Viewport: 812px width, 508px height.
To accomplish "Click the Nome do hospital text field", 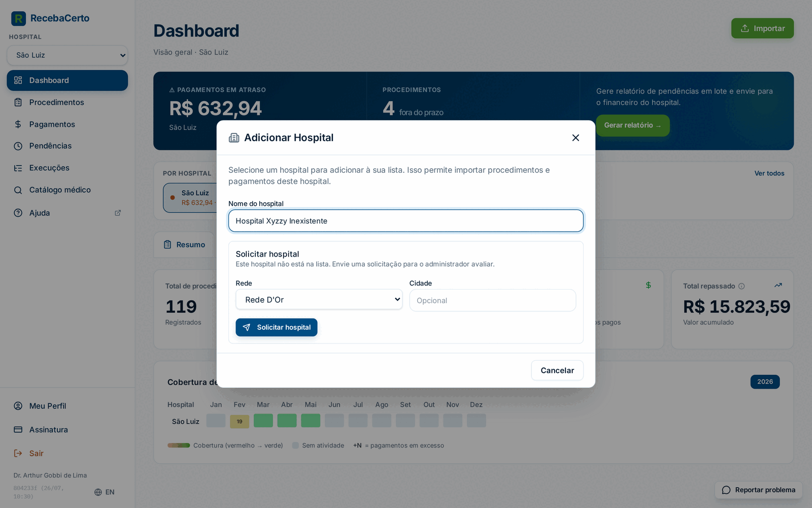I will [x=405, y=221].
